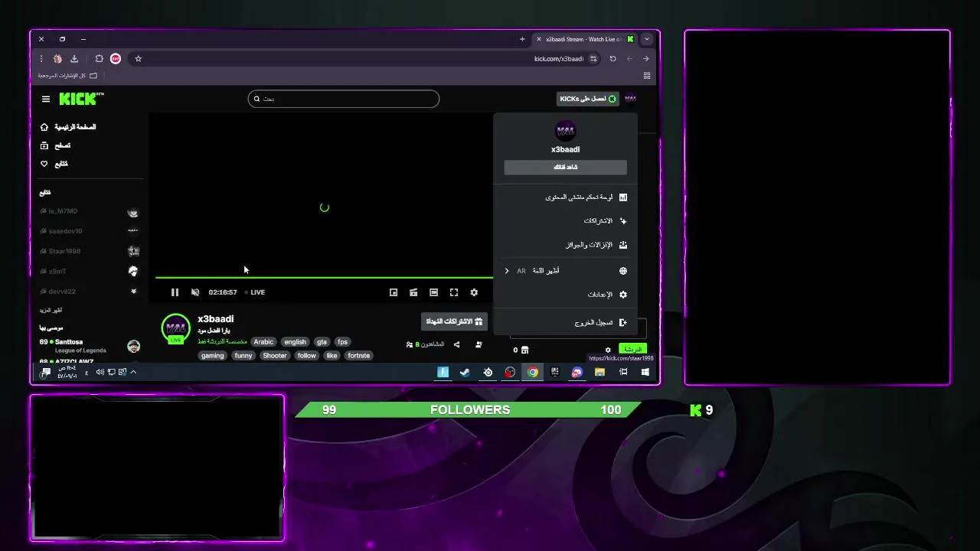Viewport: 980px width, 551px height.
Task: Click the red ABP extension icon
Action: (116, 58)
